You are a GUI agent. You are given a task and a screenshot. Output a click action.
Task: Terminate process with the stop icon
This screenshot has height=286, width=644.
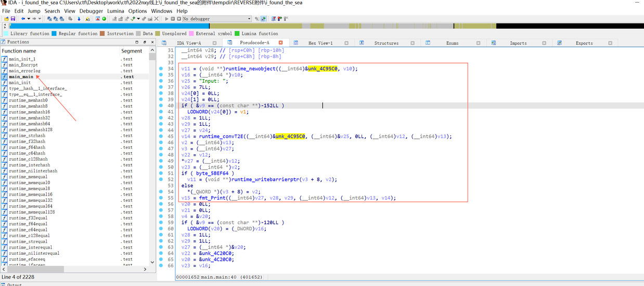coord(179,19)
